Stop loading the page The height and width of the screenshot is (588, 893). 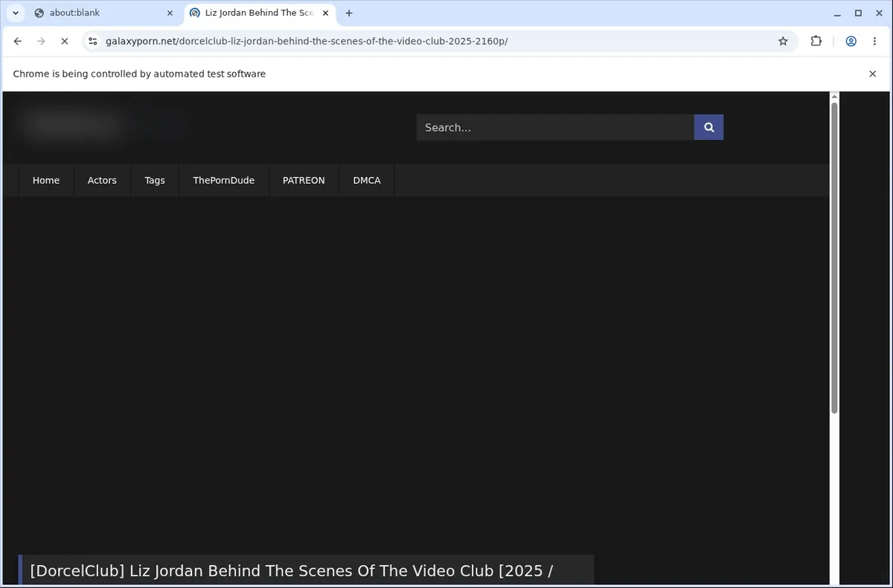pos(65,42)
